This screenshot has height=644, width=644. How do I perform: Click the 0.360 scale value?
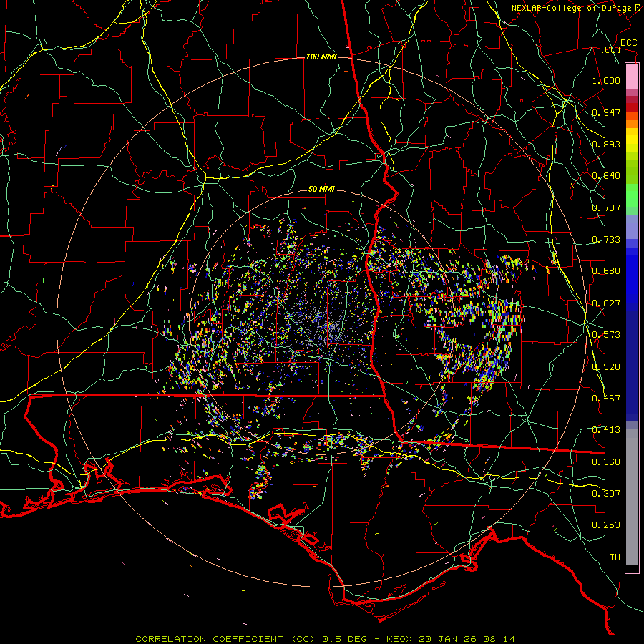606,462
